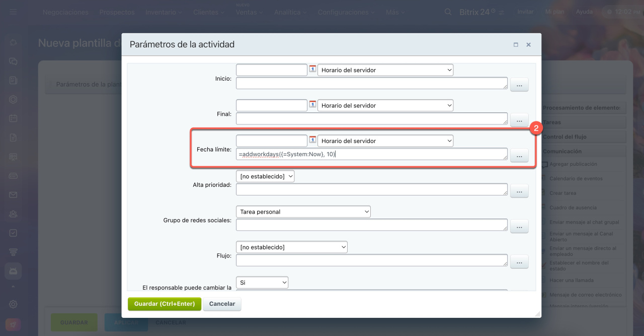Open the Flujo dropdown selector
The height and width of the screenshot is (336, 644).
click(x=292, y=247)
